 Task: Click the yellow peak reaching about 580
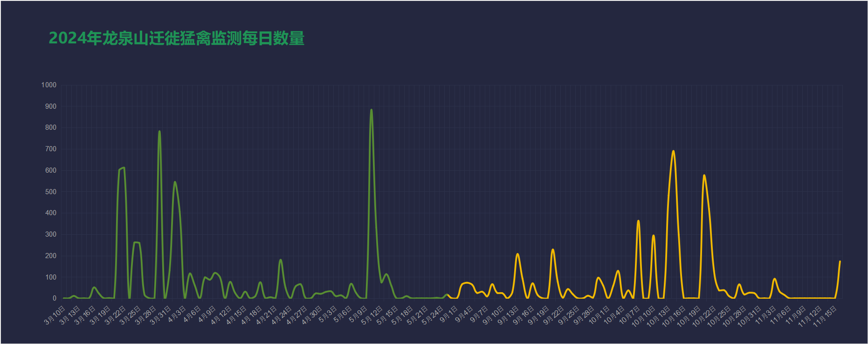click(x=704, y=176)
